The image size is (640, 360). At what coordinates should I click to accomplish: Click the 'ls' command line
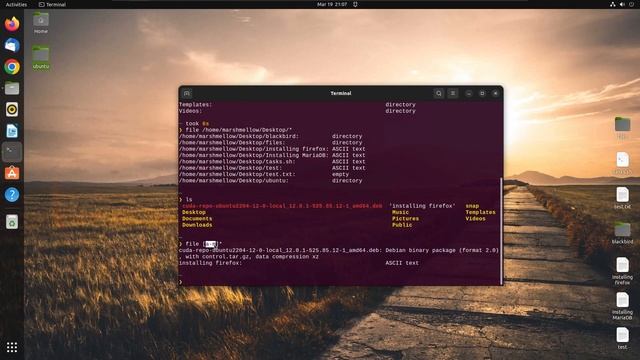[x=189, y=200]
